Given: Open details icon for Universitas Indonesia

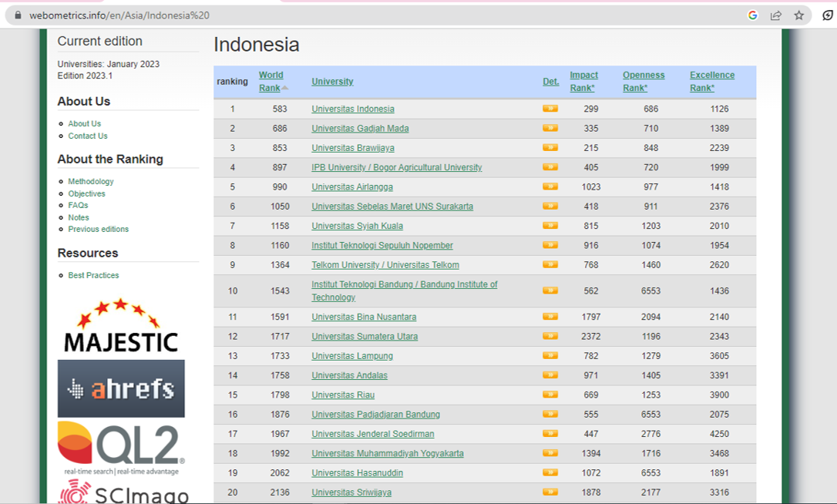Looking at the screenshot, I should click(x=550, y=109).
